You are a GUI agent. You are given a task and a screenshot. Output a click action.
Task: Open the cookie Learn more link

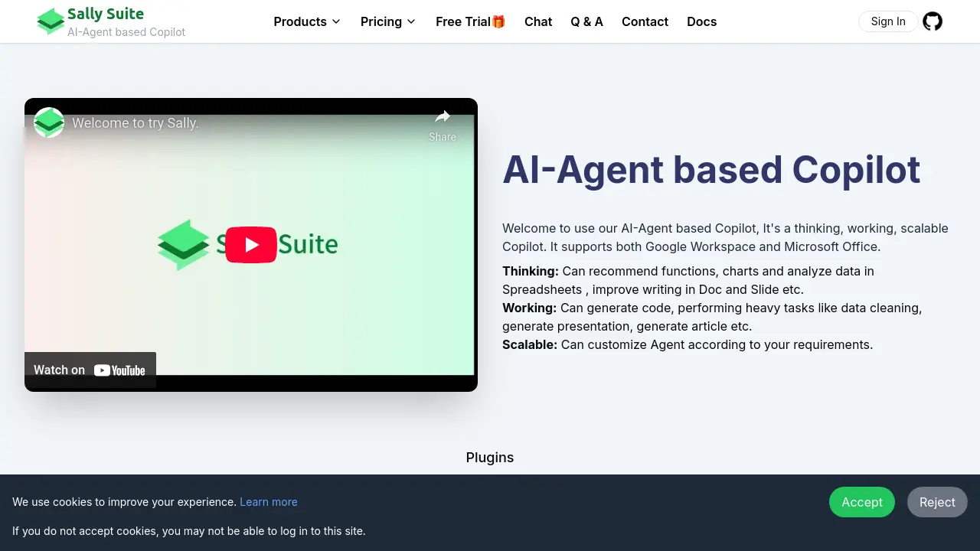click(x=269, y=502)
